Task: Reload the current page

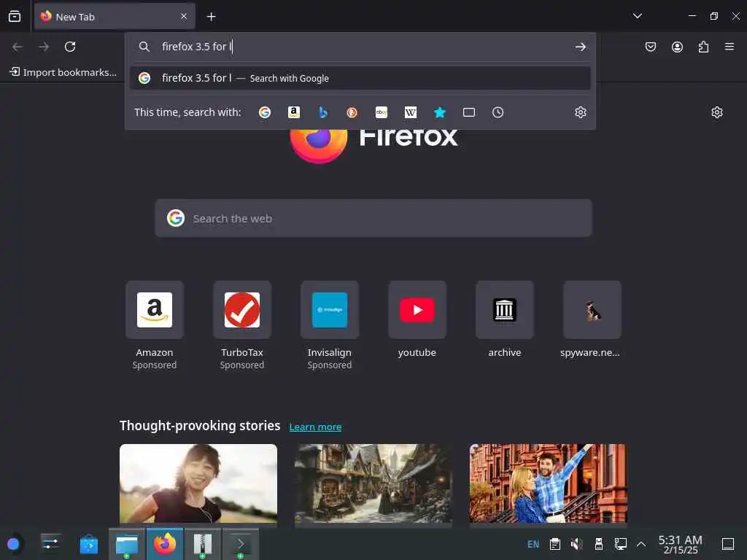Action: coord(70,47)
